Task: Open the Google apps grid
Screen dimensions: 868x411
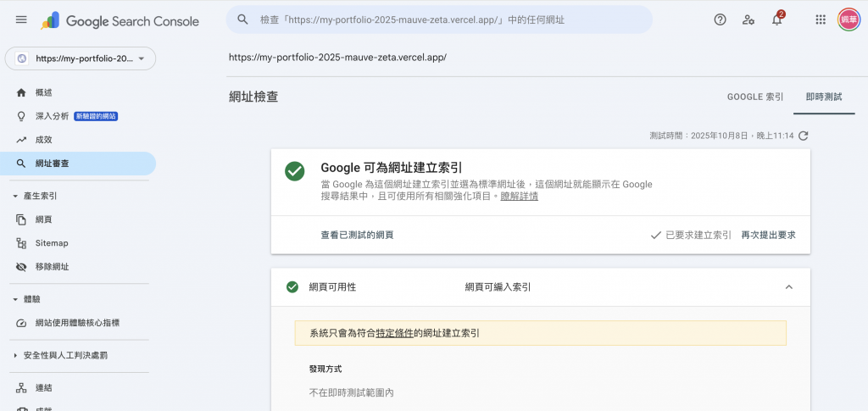Action: click(821, 19)
